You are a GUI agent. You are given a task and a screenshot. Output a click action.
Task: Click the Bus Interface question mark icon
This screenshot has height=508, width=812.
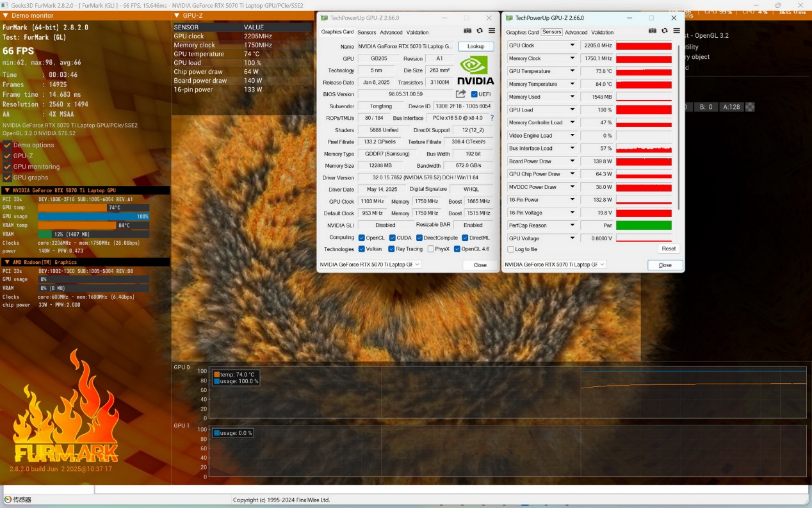point(492,118)
